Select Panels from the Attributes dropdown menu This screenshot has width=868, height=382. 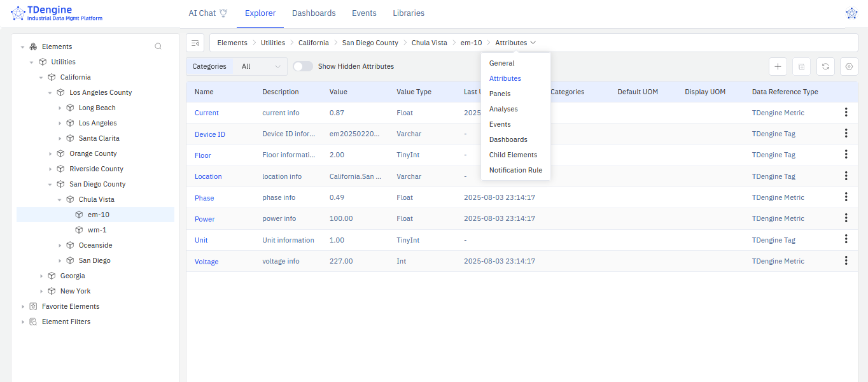(500, 93)
